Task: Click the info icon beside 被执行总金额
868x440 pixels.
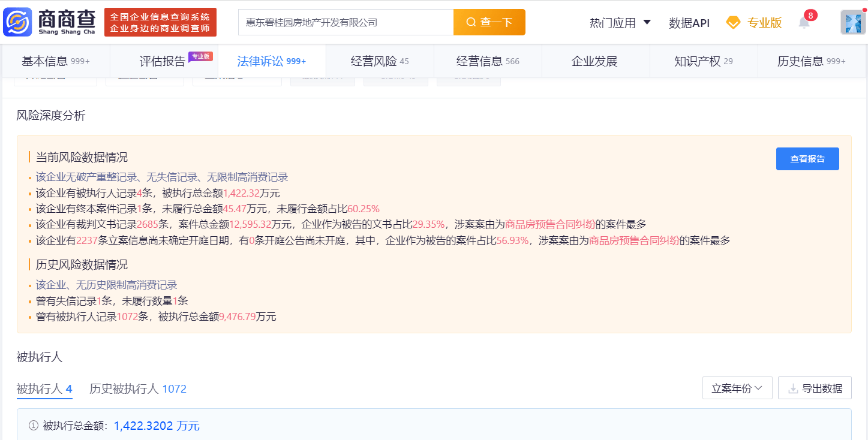Action: (34, 426)
